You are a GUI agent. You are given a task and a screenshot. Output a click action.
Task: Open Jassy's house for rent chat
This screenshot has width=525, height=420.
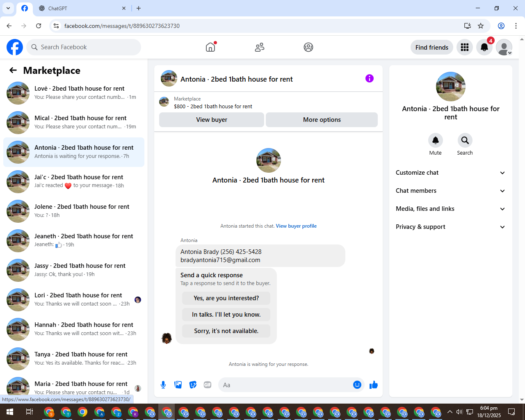[x=74, y=270]
